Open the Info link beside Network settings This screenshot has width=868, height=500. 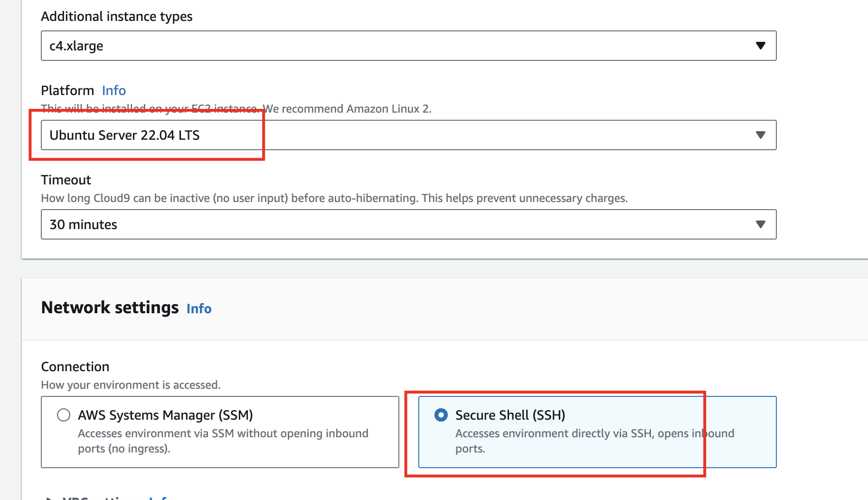tap(199, 308)
